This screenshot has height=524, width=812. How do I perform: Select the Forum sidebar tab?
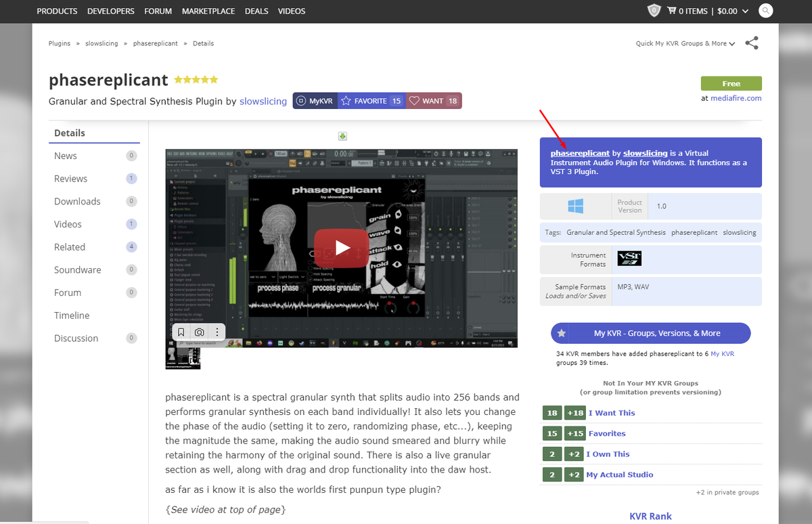[95, 292]
